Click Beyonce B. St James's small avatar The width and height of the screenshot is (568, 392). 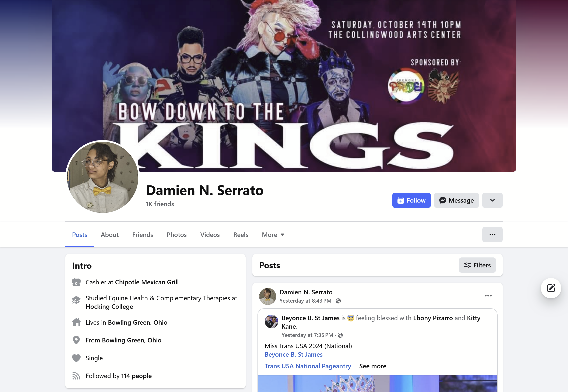pos(271,321)
